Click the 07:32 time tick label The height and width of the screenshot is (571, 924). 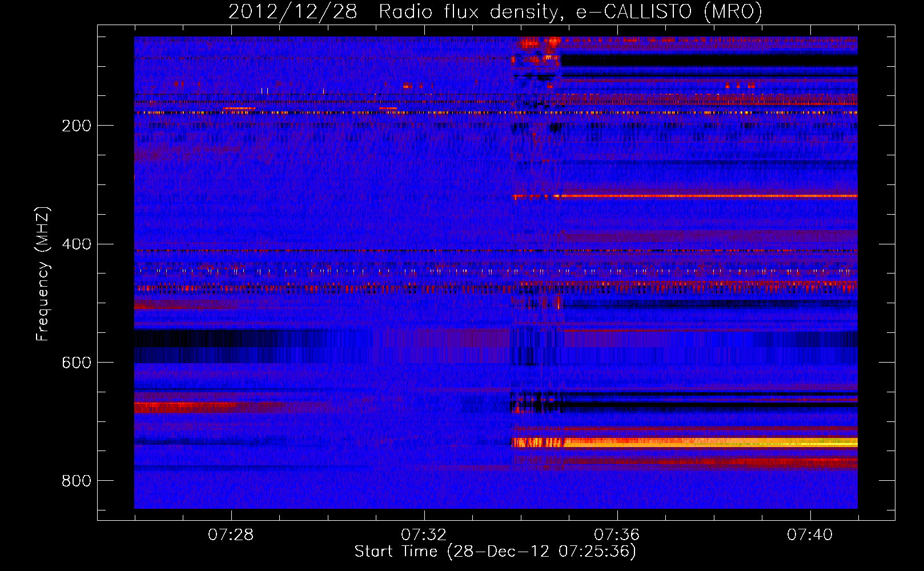point(424,535)
